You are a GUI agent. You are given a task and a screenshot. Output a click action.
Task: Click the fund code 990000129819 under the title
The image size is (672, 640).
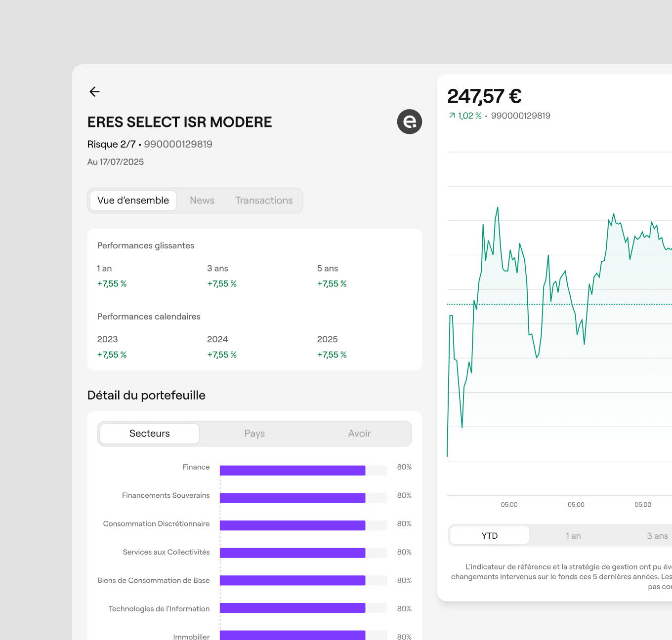[x=178, y=144]
